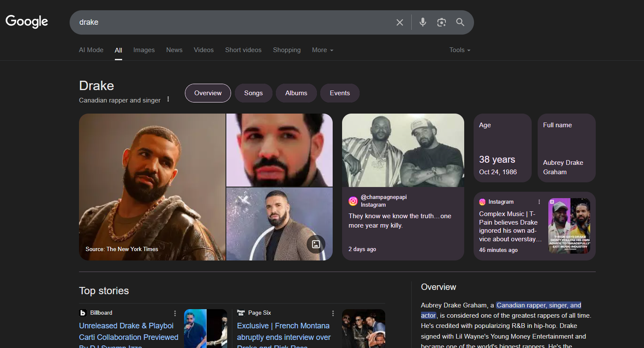The height and width of the screenshot is (348, 644).
Task: Switch to Short videos tab
Action: (243, 50)
